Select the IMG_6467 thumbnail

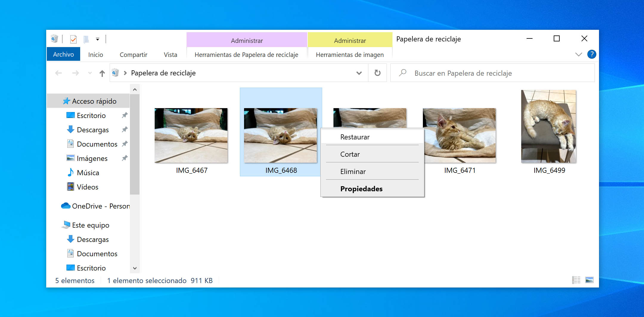191,135
